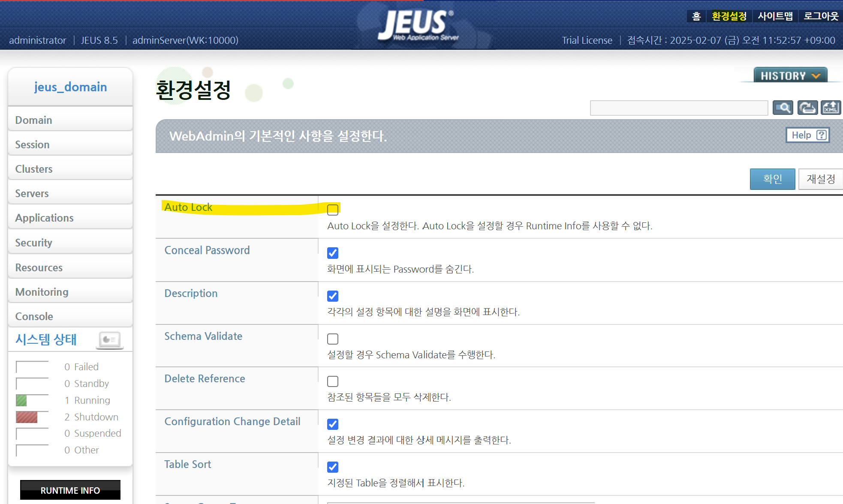Enable the Schema Validate checkbox

[333, 339]
